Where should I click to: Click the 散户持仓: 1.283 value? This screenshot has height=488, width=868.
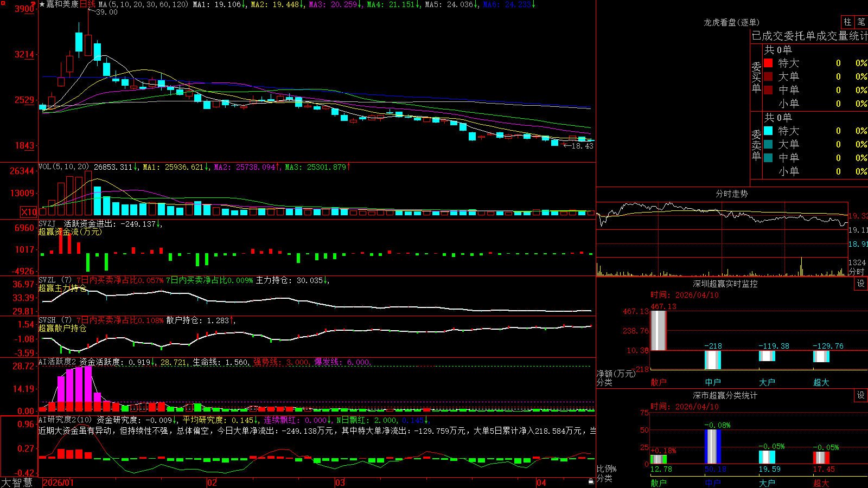(197, 320)
